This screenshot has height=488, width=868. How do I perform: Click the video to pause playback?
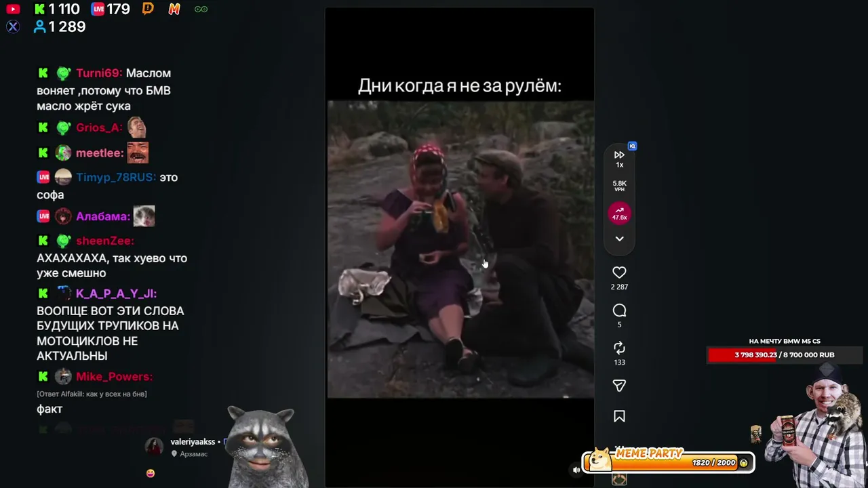pos(460,249)
